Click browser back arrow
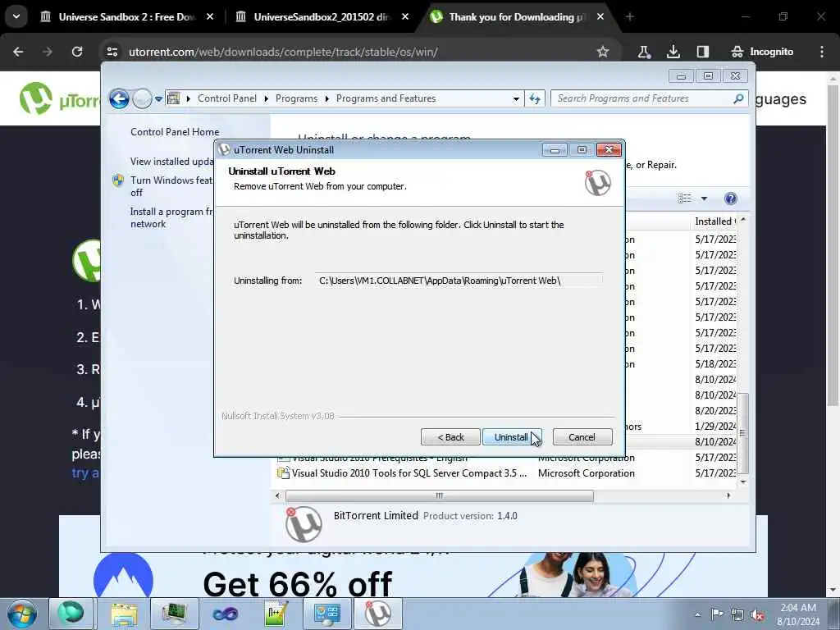The image size is (840, 630). [x=18, y=52]
